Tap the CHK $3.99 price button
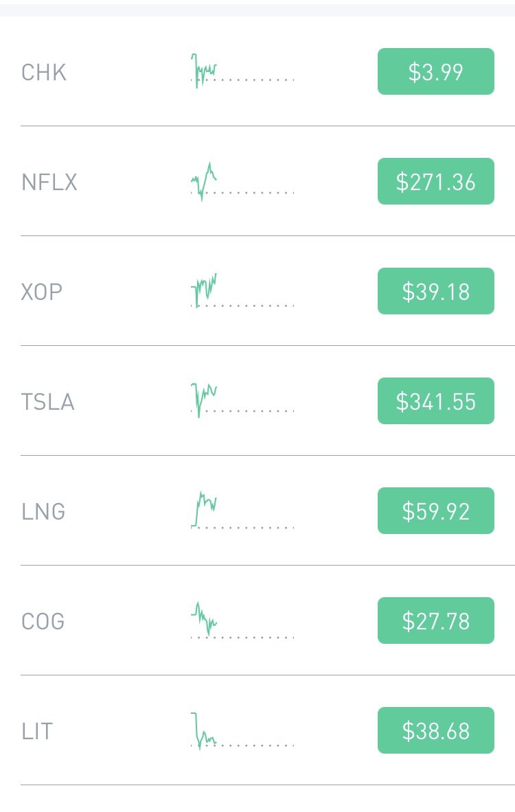 coord(436,71)
